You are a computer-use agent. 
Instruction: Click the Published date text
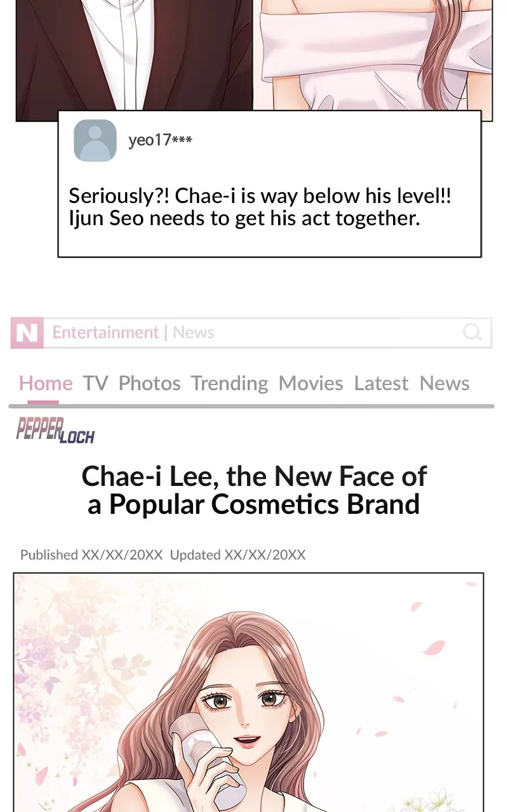point(91,554)
